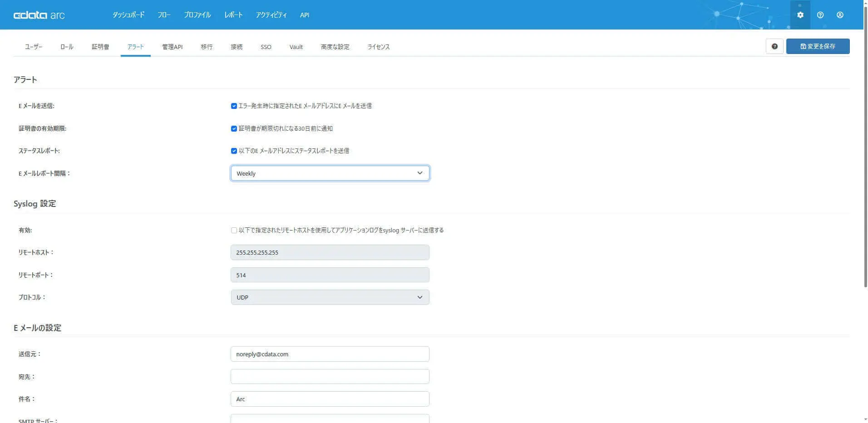Open the プロトコル UDP dropdown

[330, 297]
